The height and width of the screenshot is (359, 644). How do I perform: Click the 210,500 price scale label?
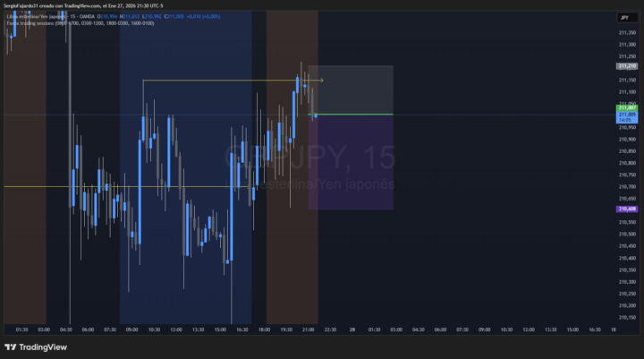pos(627,234)
